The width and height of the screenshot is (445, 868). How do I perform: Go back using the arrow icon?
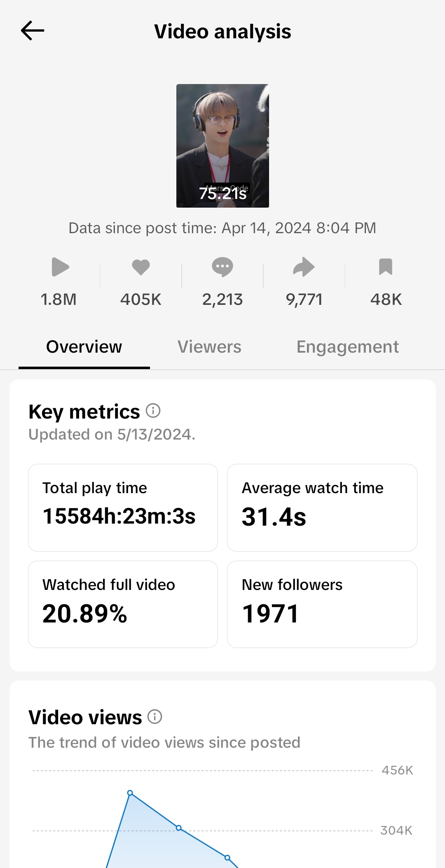tap(33, 31)
